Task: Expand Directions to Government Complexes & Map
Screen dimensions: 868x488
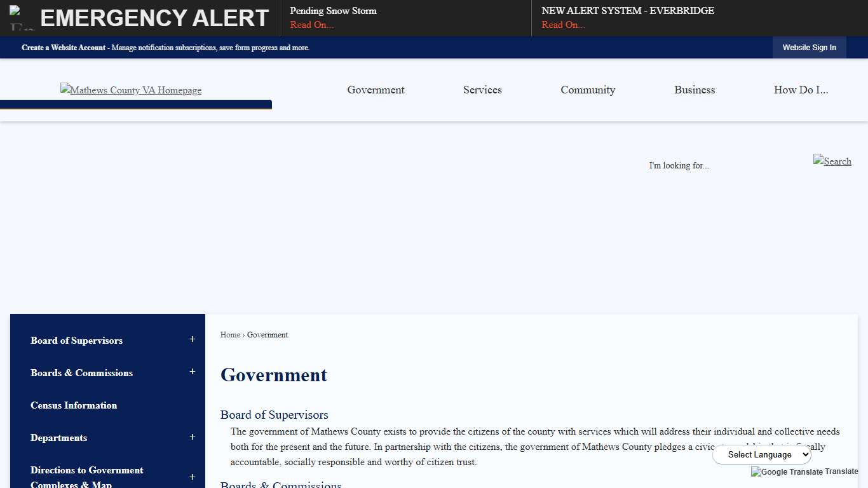Action: click(x=192, y=477)
